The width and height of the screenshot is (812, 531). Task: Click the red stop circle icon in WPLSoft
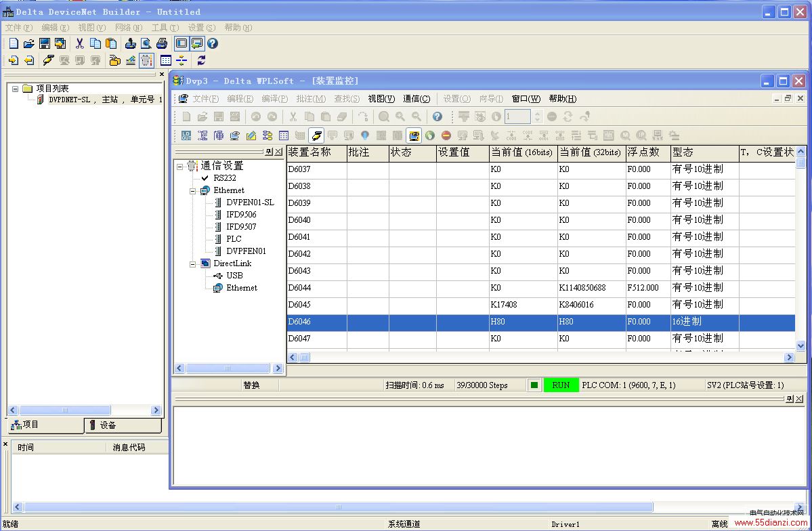click(446, 135)
